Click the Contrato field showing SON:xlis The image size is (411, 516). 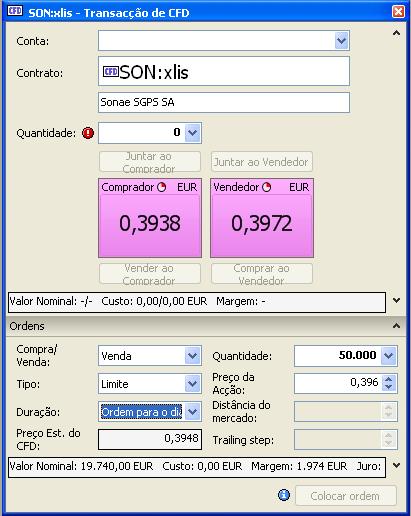pyautogui.click(x=224, y=71)
